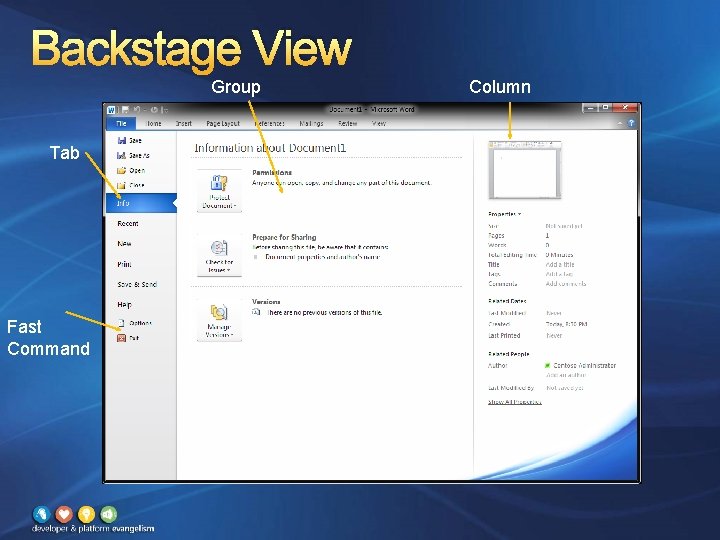Click the Options command label
This screenshot has height=540, width=720.
(140, 323)
